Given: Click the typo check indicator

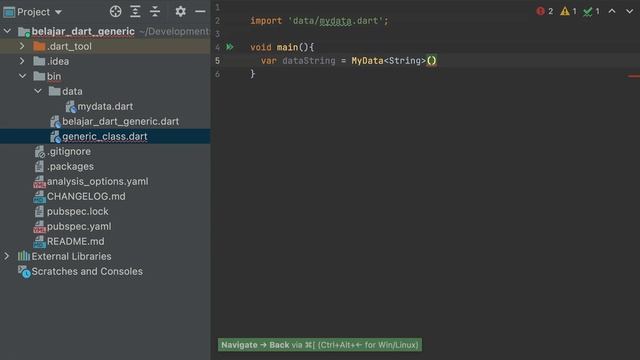Looking at the screenshot, I should click(591, 11).
